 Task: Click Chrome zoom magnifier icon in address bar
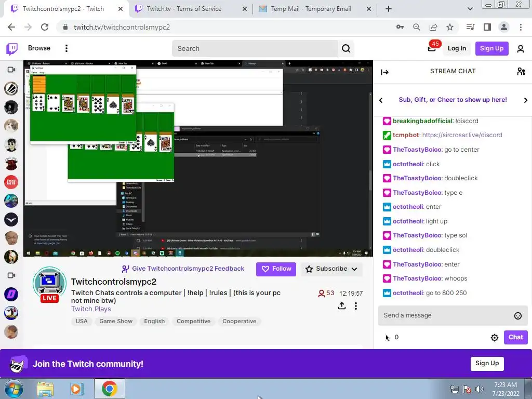click(417, 27)
